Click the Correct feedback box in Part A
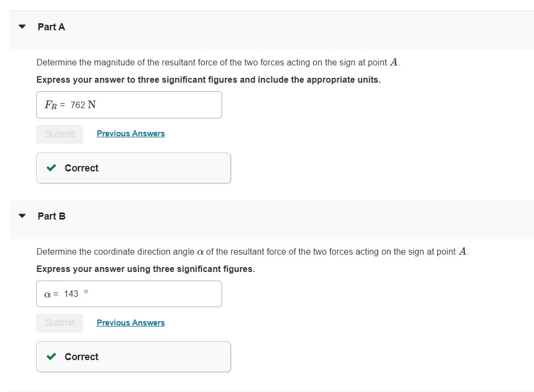534x392 pixels. coord(133,168)
